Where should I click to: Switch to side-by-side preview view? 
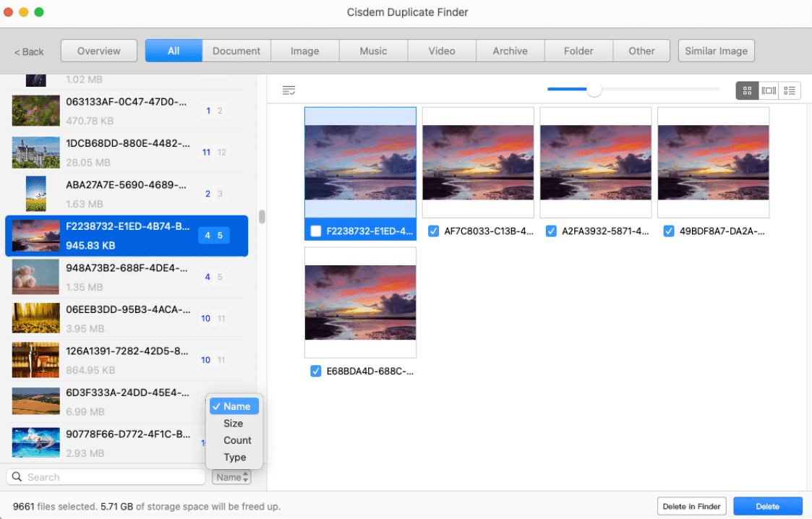click(x=768, y=90)
